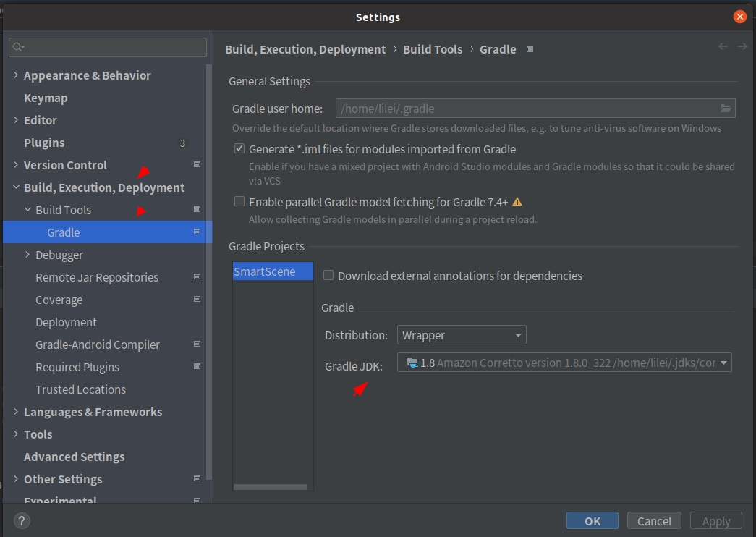Open the Keymap settings page
Image resolution: width=756 pixels, height=537 pixels.
[x=46, y=98]
